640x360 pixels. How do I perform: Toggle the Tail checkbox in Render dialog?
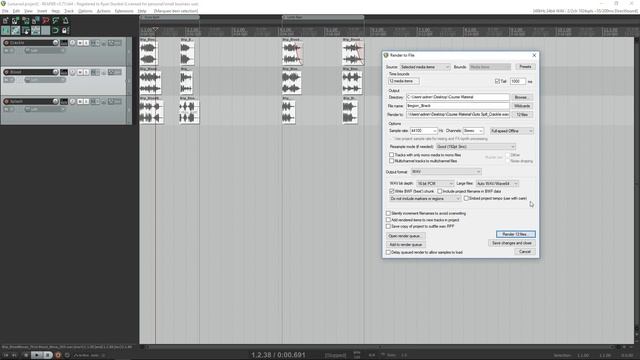click(497, 81)
